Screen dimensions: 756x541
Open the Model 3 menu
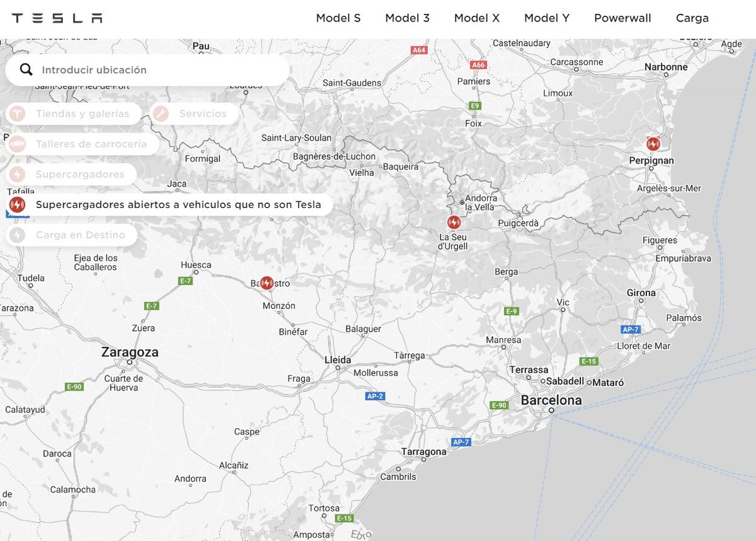pos(408,18)
